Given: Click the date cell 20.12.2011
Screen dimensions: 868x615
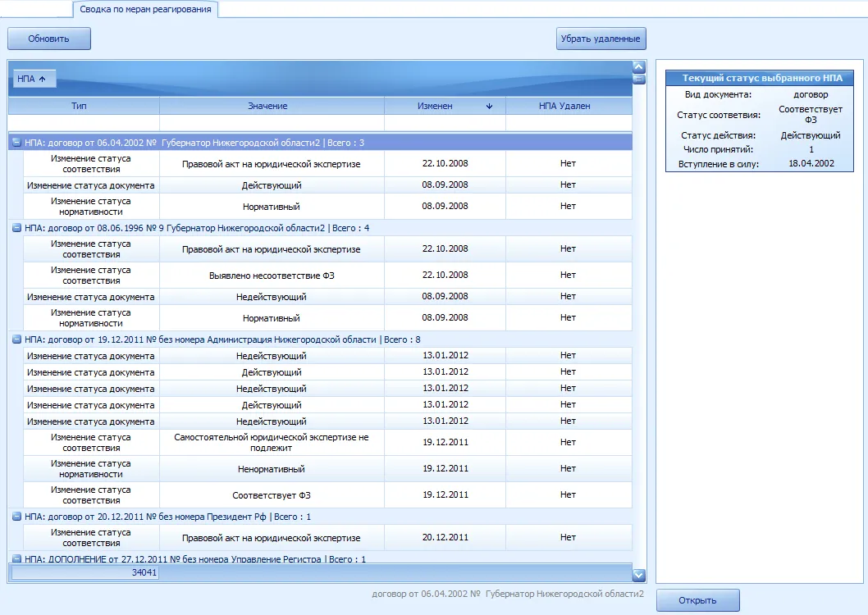Looking at the screenshot, I should [x=445, y=538].
